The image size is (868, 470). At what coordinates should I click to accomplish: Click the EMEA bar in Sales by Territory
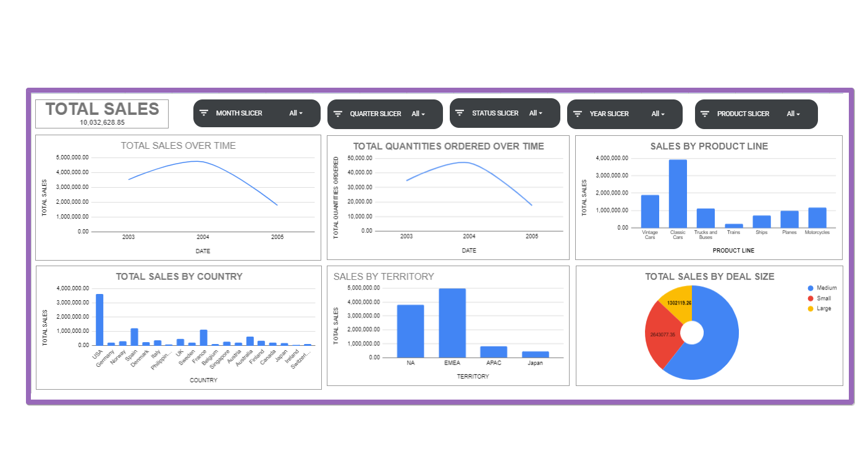tap(452, 321)
